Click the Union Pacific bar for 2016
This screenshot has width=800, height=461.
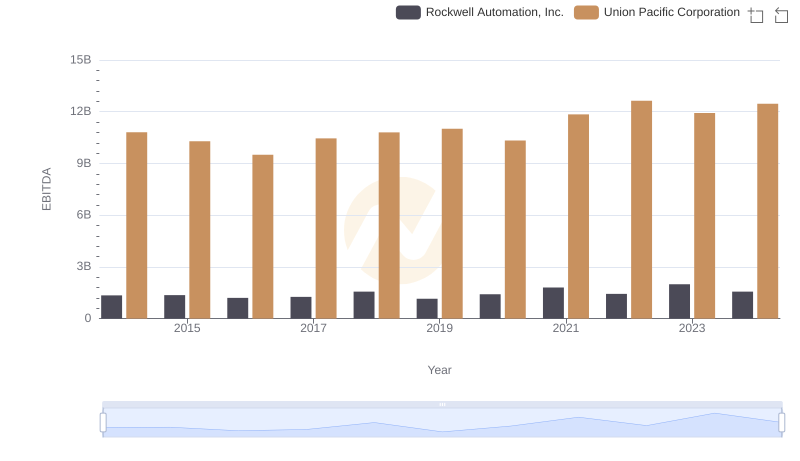pos(263,237)
